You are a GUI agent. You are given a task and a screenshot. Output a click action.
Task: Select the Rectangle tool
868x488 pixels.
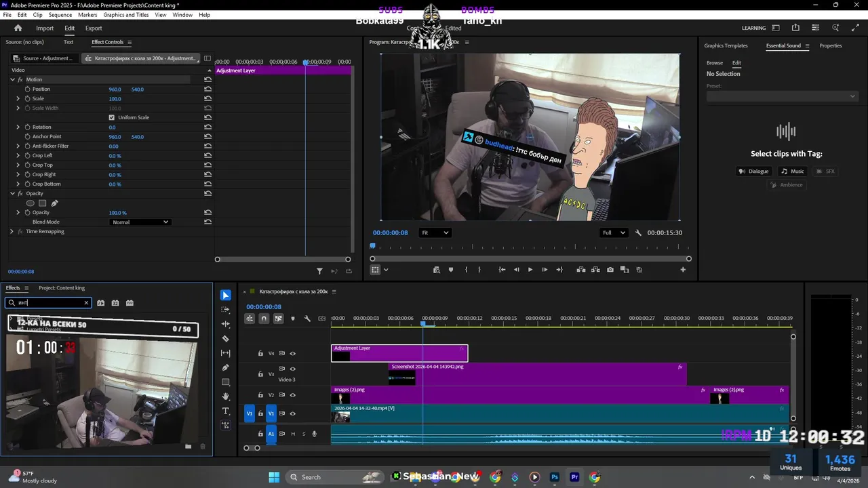click(x=226, y=382)
